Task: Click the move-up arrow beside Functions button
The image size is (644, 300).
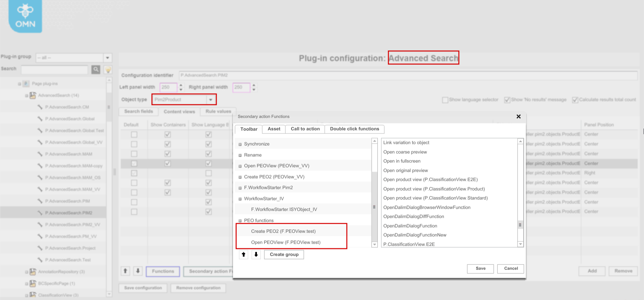Action: coord(125,271)
